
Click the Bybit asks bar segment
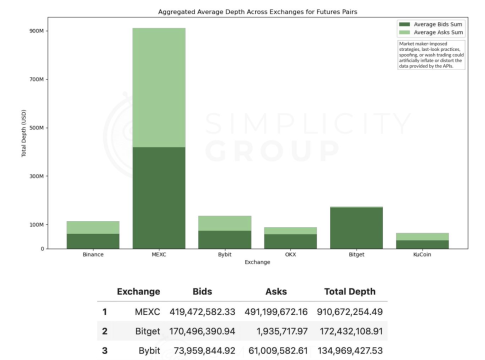(x=225, y=223)
